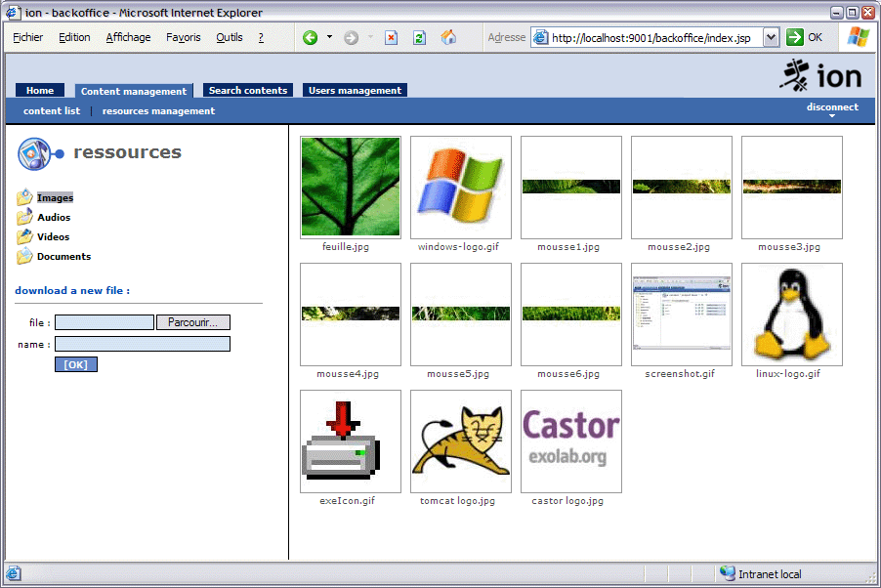Screen dimensions: 881x588
Task: Select the Videos category label
Action: (54, 236)
